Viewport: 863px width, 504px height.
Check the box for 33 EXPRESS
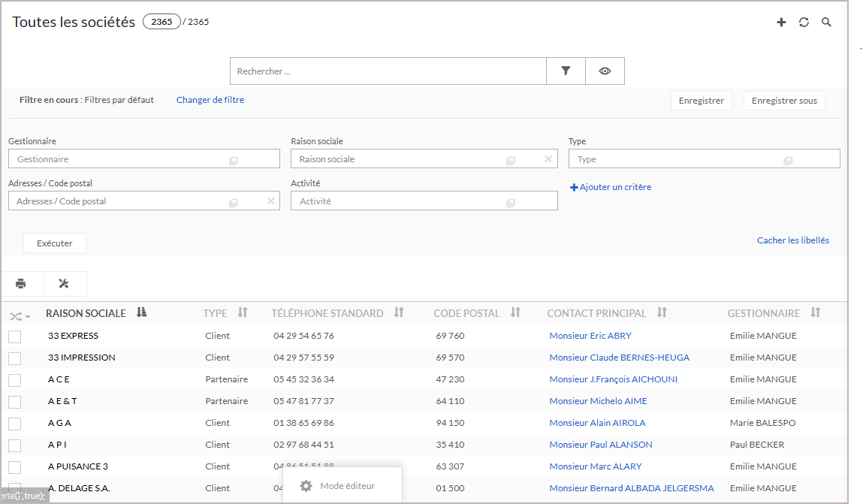pos(15,337)
